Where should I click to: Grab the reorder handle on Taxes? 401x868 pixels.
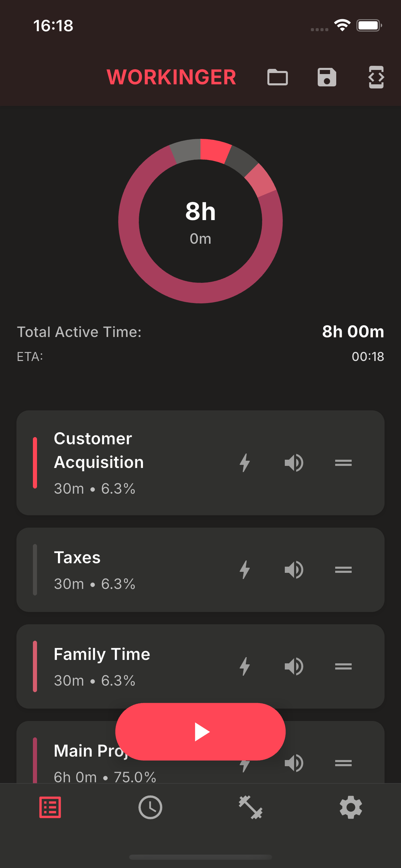(x=343, y=570)
